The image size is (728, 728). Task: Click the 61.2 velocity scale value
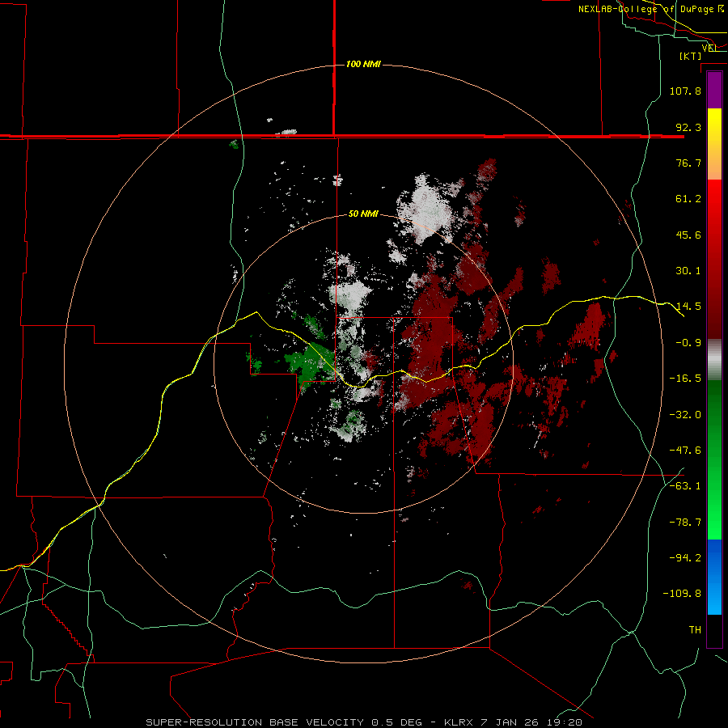tap(688, 199)
